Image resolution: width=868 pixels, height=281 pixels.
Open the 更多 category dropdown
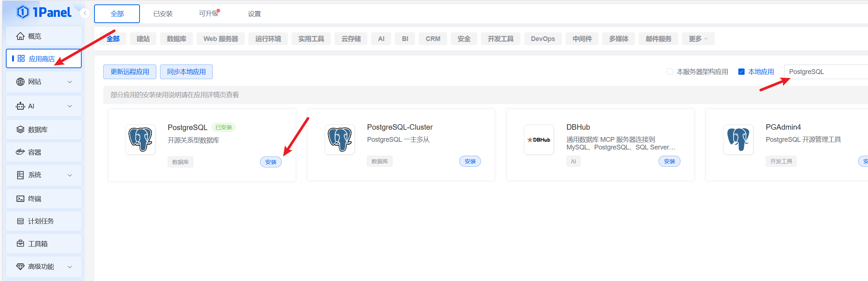[x=698, y=39]
